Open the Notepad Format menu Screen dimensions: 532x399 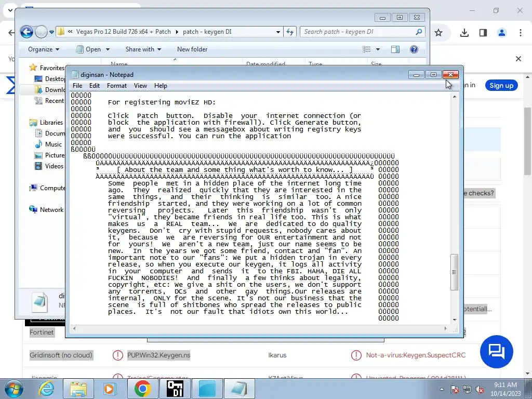pyautogui.click(x=117, y=86)
